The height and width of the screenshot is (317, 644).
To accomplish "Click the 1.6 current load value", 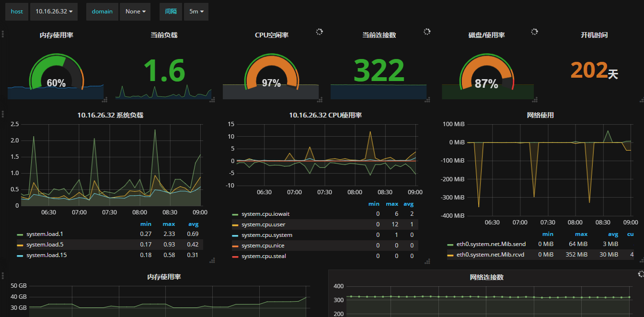I will click(164, 71).
